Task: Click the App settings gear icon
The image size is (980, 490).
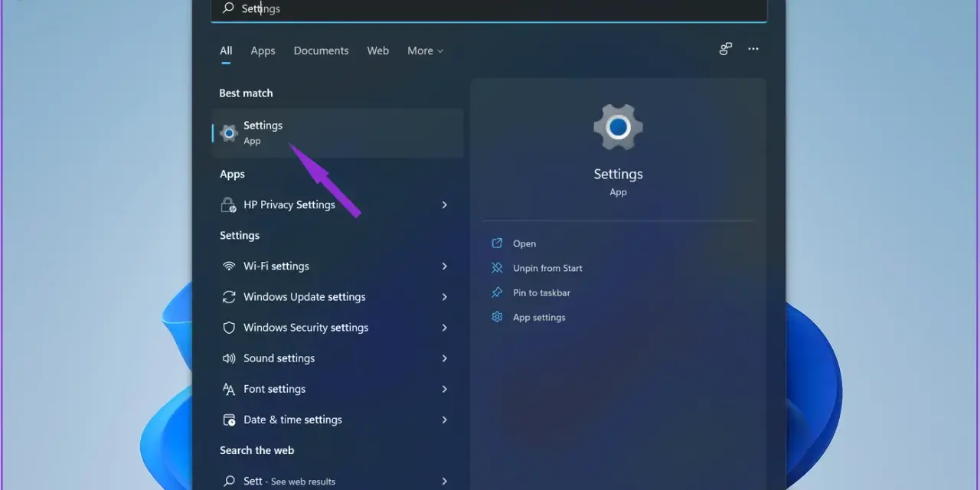Action: 497,317
